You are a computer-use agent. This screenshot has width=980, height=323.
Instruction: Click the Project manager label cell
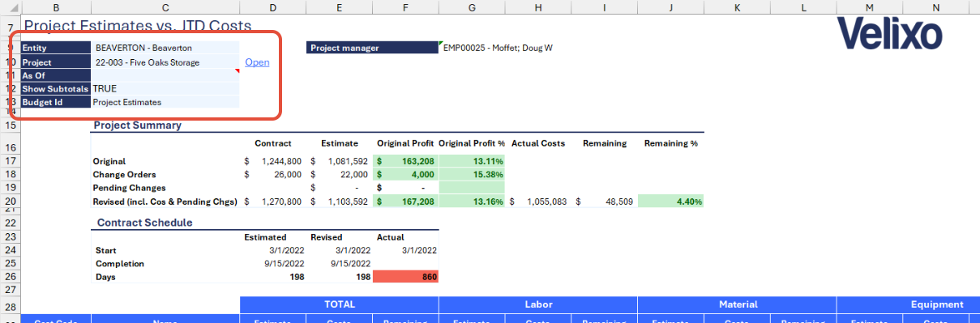pyautogui.click(x=373, y=48)
